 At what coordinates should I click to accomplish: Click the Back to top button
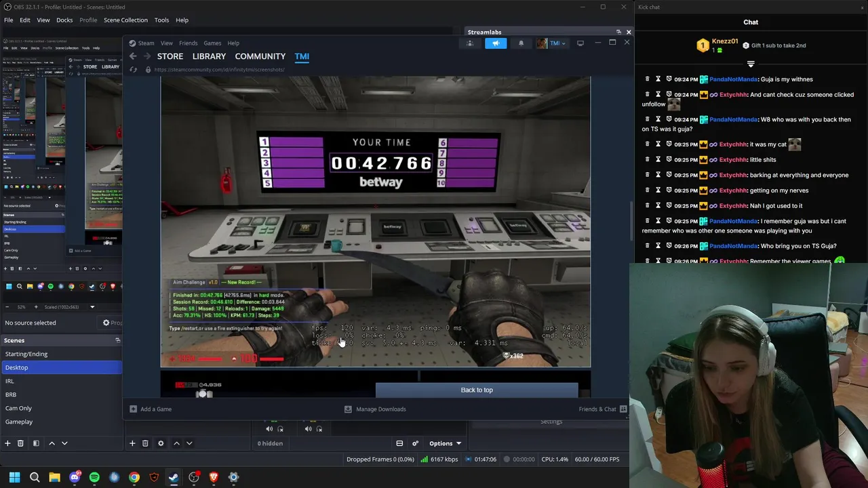point(477,390)
